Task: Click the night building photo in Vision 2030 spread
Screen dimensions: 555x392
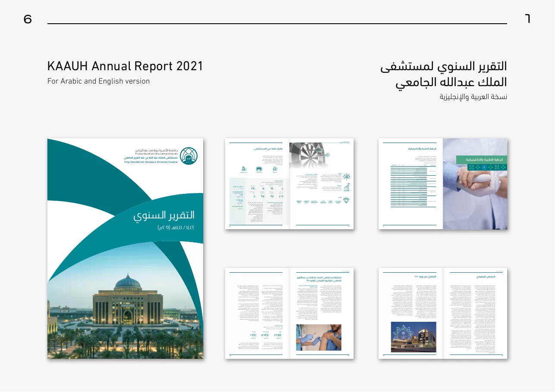Action: (x=413, y=337)
